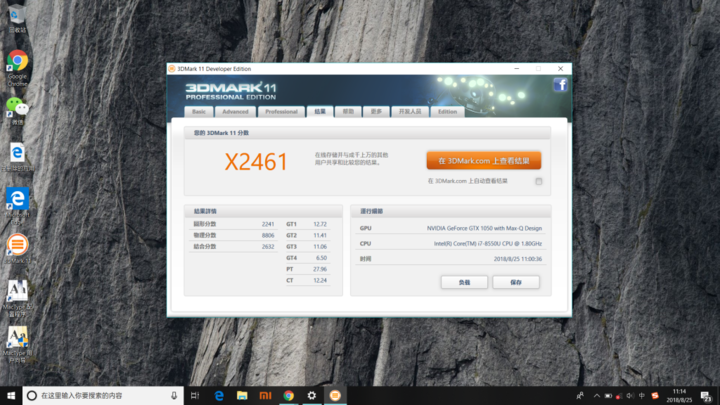Open the People icon in the system tray
The height and width of the screenshot is (405, 720).
point(580,395)
